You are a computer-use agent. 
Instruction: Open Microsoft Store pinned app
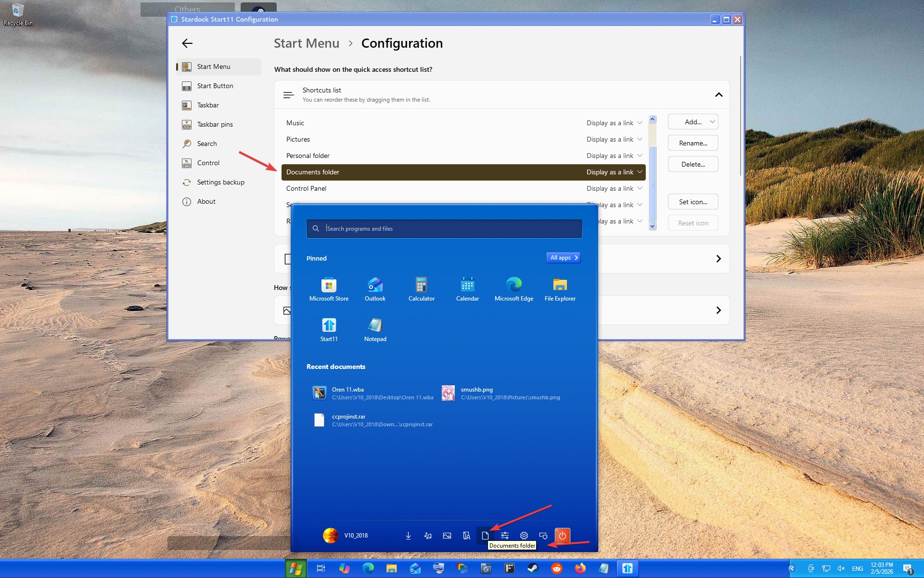pyautogui.click(x=329, y=289)
